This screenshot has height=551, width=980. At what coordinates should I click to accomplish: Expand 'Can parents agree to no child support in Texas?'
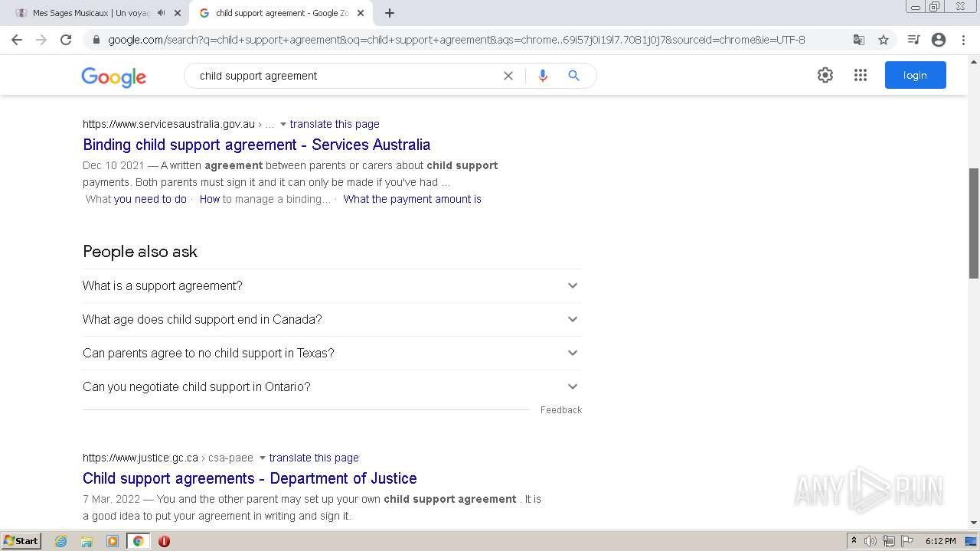pyautogui.click(x=332, y=353)
